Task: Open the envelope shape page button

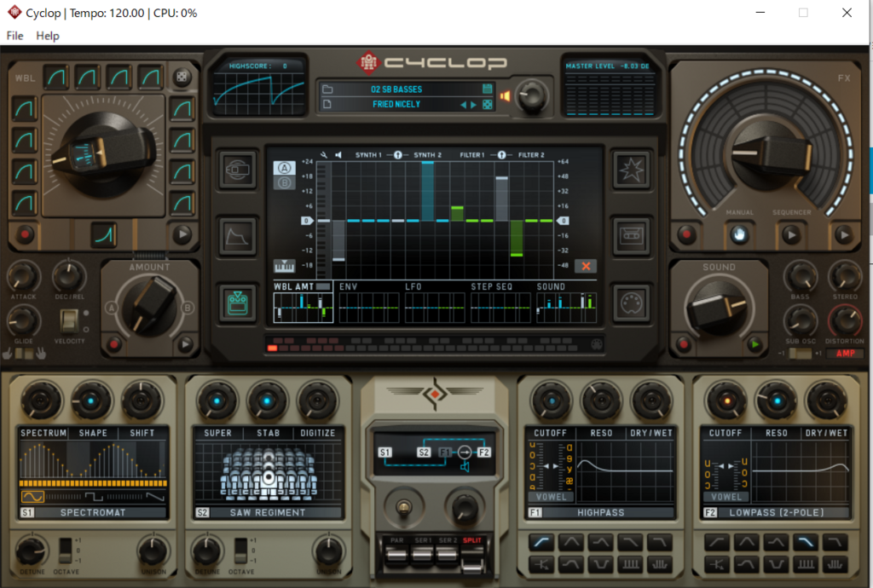Action: [x=238, y=236]
